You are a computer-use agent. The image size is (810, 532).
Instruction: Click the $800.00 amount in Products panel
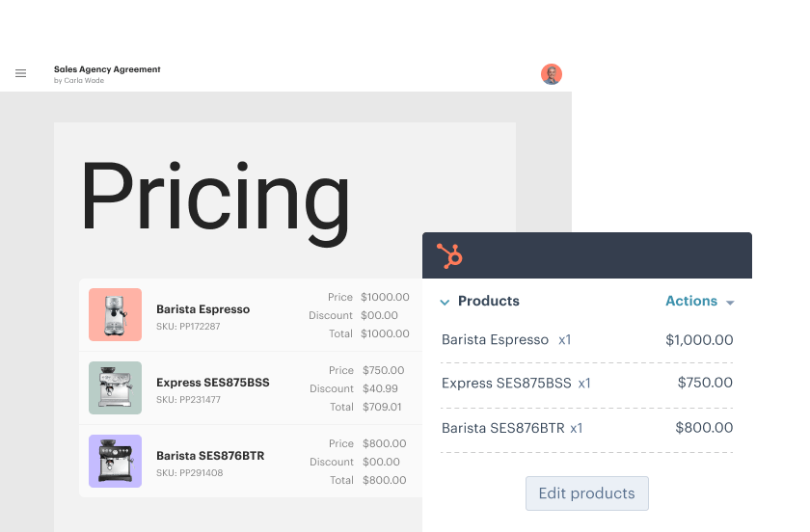pos(704,428)
